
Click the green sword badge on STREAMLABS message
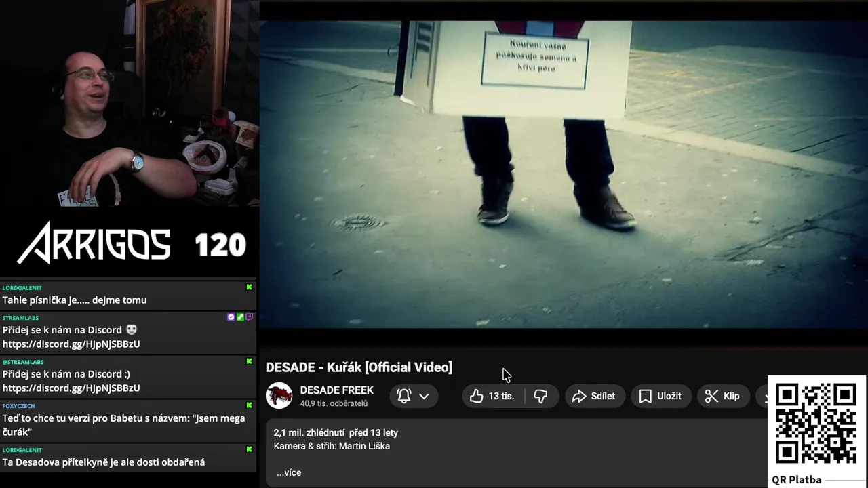240,317
